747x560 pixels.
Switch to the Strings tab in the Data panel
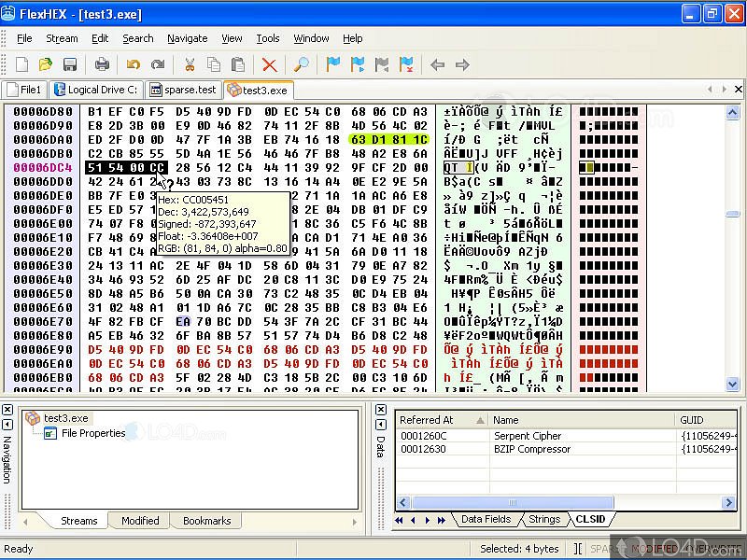point(543,519)
